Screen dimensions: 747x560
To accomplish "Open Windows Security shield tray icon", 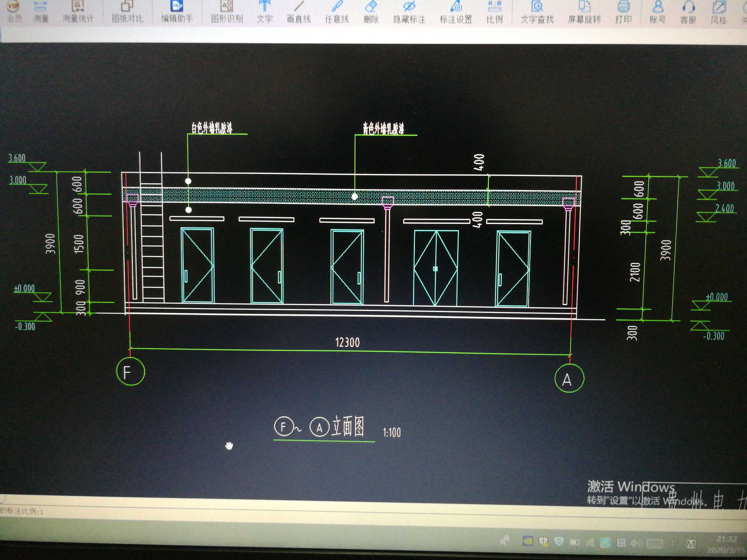I will pos(543,542).
